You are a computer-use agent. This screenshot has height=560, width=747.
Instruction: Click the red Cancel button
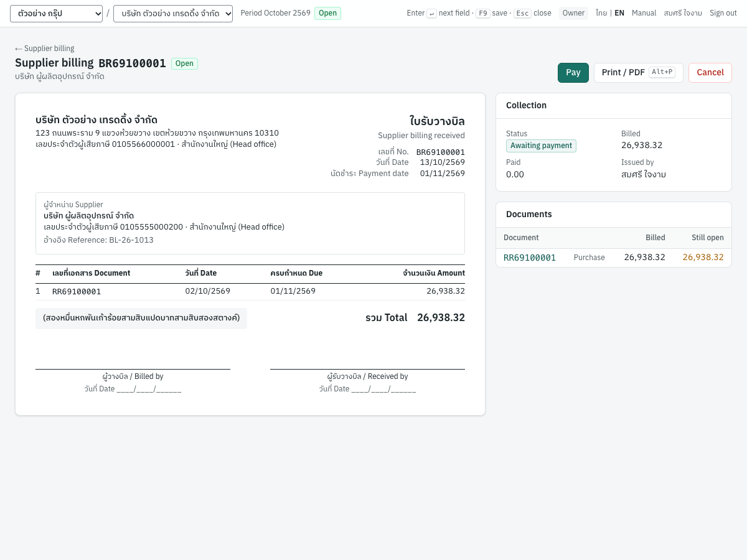pos(710,73)
